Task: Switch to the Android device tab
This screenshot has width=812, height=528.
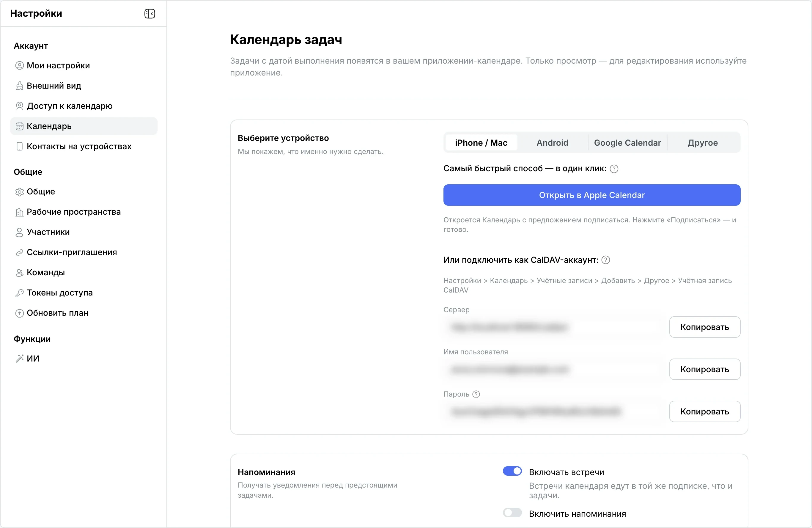Action: [x=552, y=143]
